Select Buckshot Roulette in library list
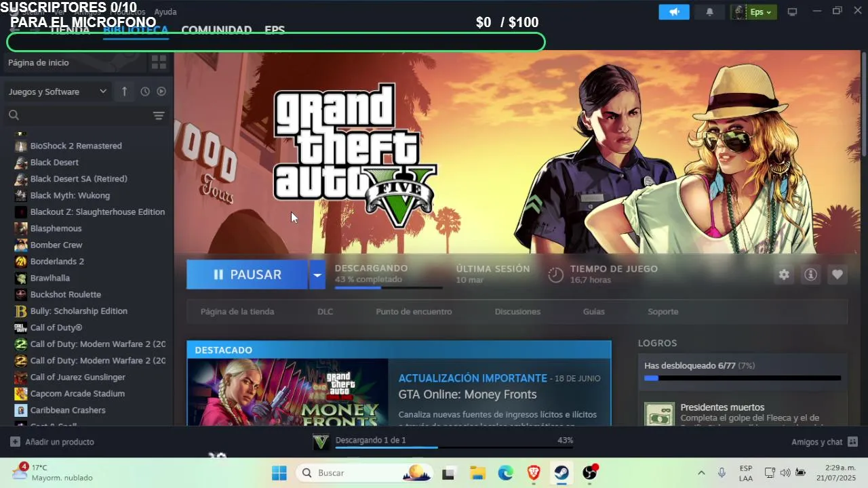The height and width of the screenshot is (488, 868). [x=66, y=295]
